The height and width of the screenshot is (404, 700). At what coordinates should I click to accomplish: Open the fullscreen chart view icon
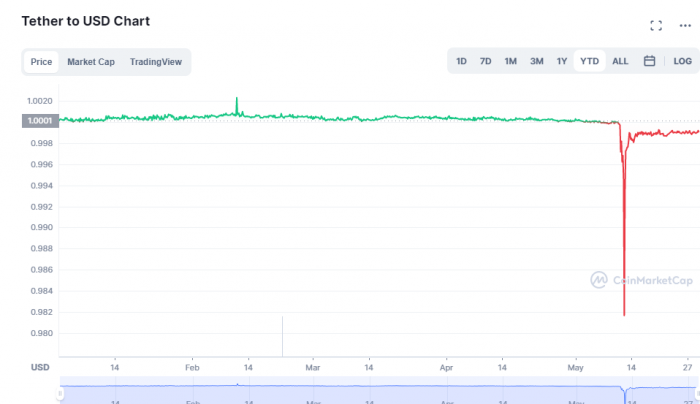[x=656, y=26]
